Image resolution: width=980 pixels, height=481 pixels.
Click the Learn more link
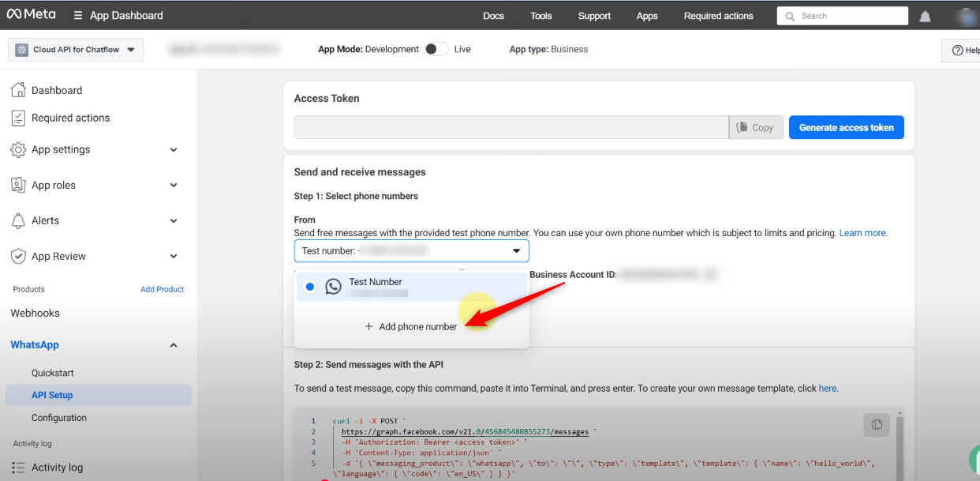863,233
